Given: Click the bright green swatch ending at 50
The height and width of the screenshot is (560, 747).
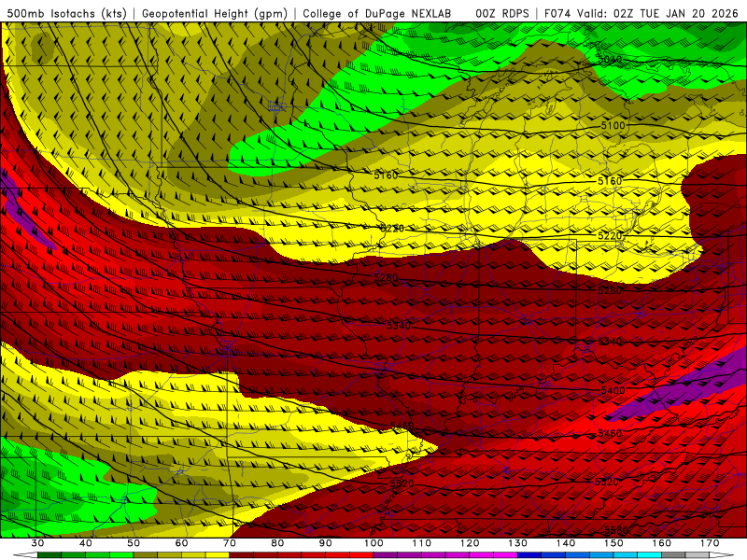Looking at the screenshot, I should pyautogui.click(x=121, y=554).
